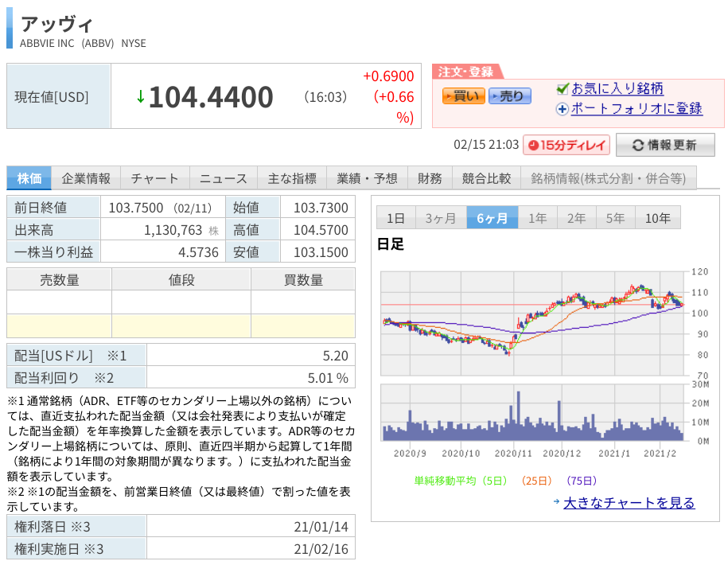Open the お気に入り銘柄 favorites link
Screen dimensions: 728x565
(x=617, y=88)
